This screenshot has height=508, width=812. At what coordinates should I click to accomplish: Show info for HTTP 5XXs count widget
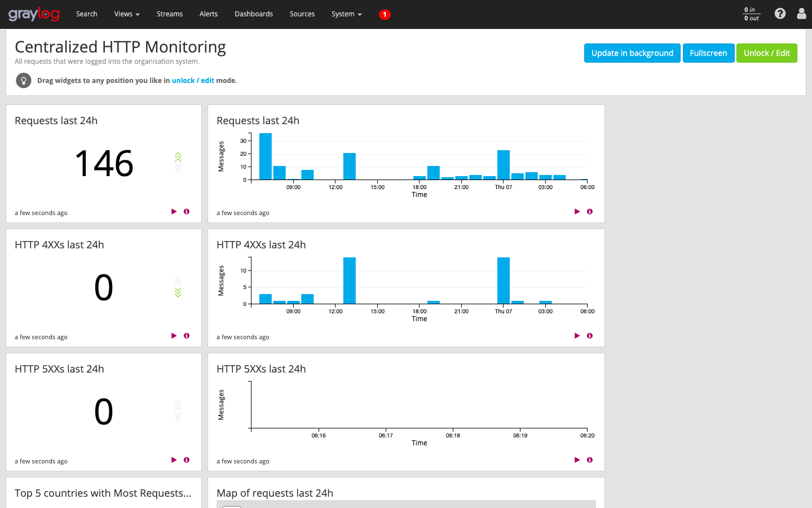pos(187,460)
